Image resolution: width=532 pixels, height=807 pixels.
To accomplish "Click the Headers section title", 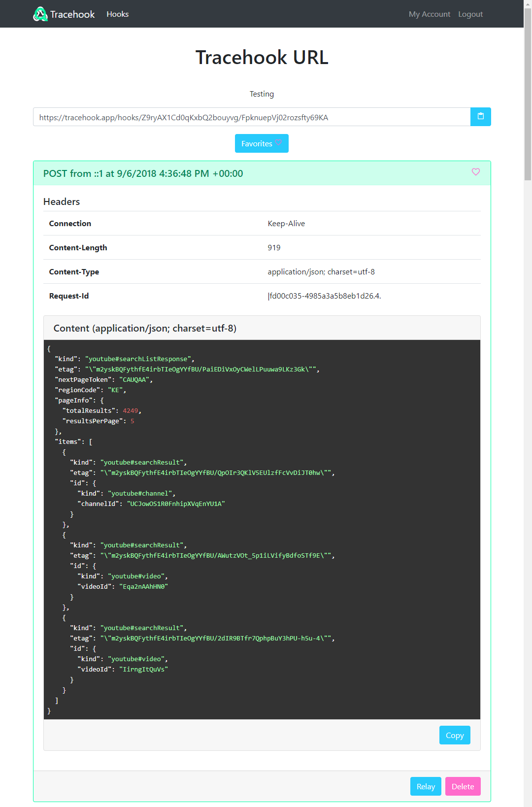I will point(62,202).
